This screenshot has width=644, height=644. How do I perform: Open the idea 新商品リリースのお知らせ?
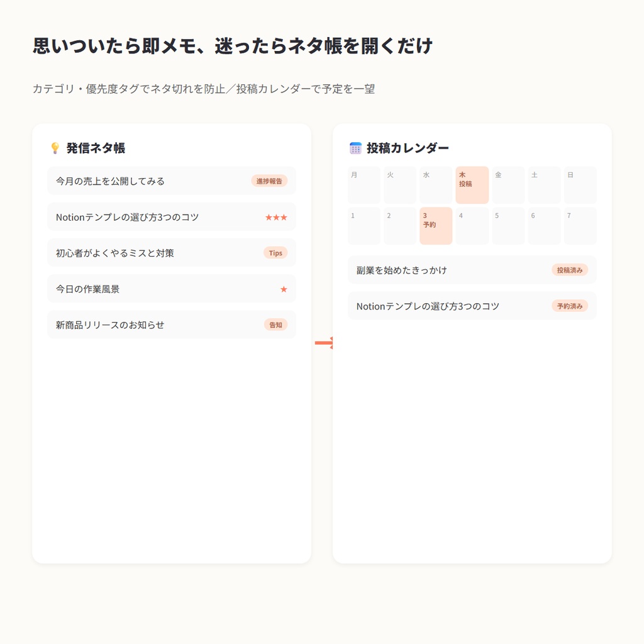click(x=172, y=325)
